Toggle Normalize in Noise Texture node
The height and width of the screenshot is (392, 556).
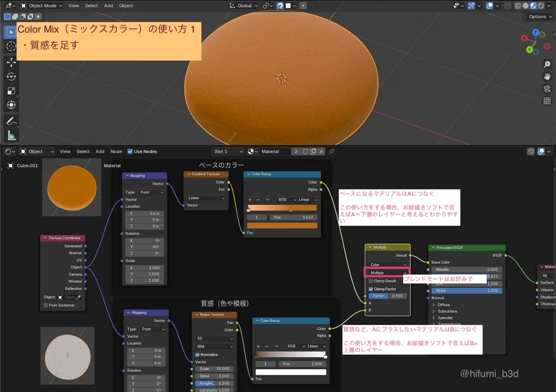(x=197, y=355)
